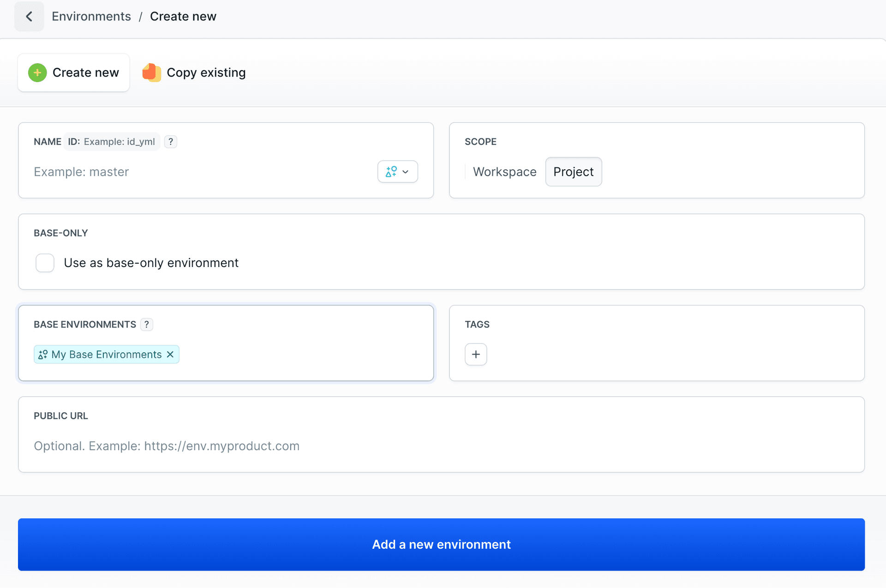The image size is (886, 588).
Task: Click the help icon next to ID field
Action: click(x=171, y=142)
